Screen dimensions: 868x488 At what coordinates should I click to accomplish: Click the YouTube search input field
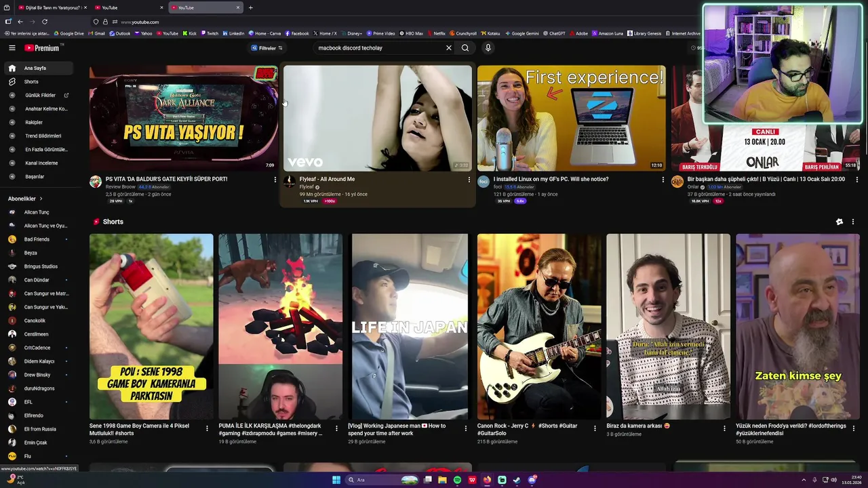(380, 48)
